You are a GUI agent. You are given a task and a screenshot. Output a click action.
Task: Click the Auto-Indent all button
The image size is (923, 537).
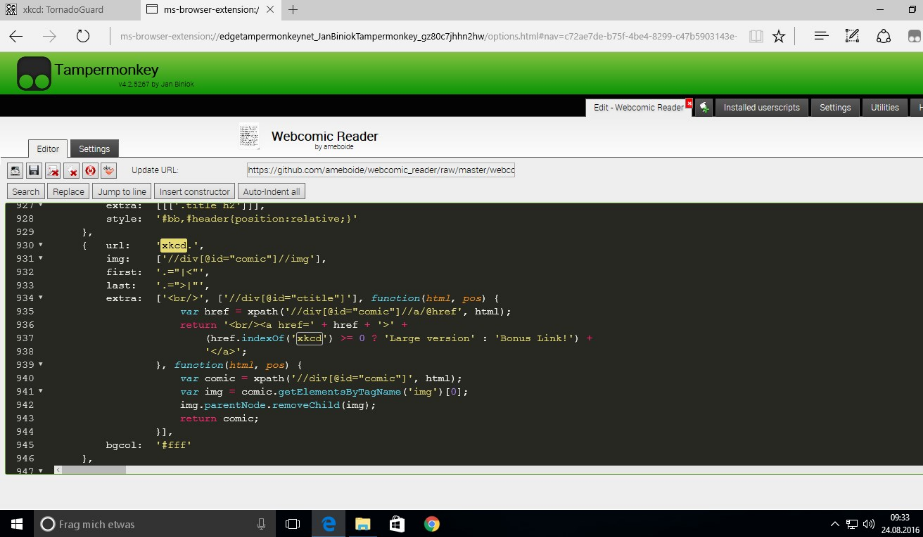(271, 191)
